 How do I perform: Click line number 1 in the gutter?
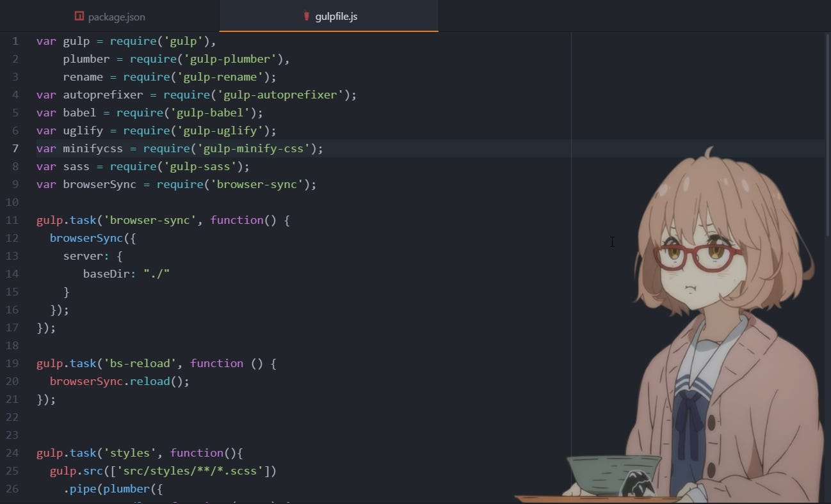tap(15, 41)
